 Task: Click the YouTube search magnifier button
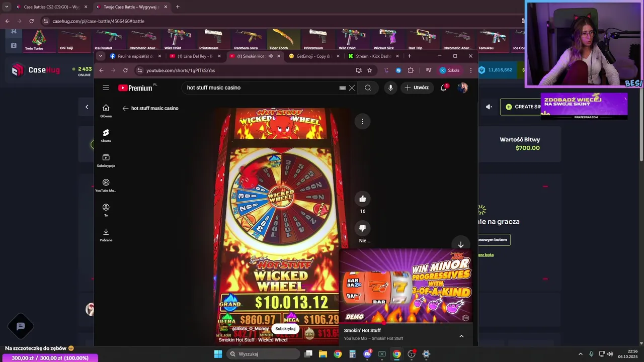(x=368, y=87)
